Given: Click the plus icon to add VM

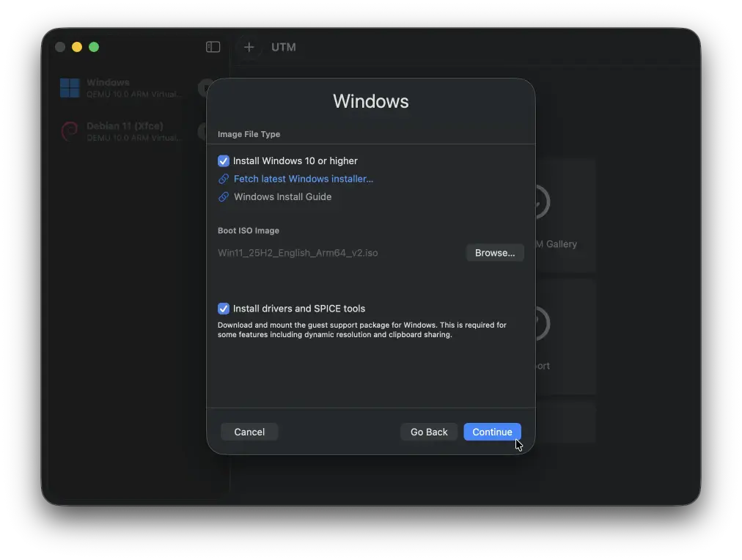Looking at the screenshot, I should 249,47.
